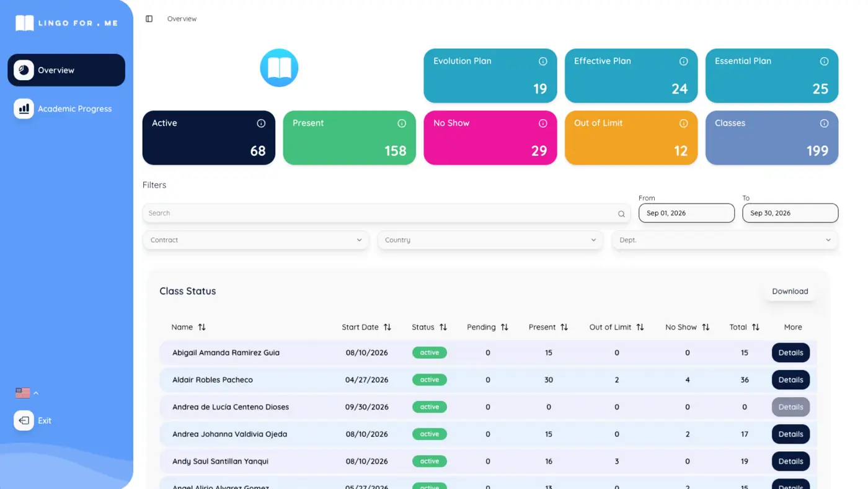Open the From date picker

(686, 213)
